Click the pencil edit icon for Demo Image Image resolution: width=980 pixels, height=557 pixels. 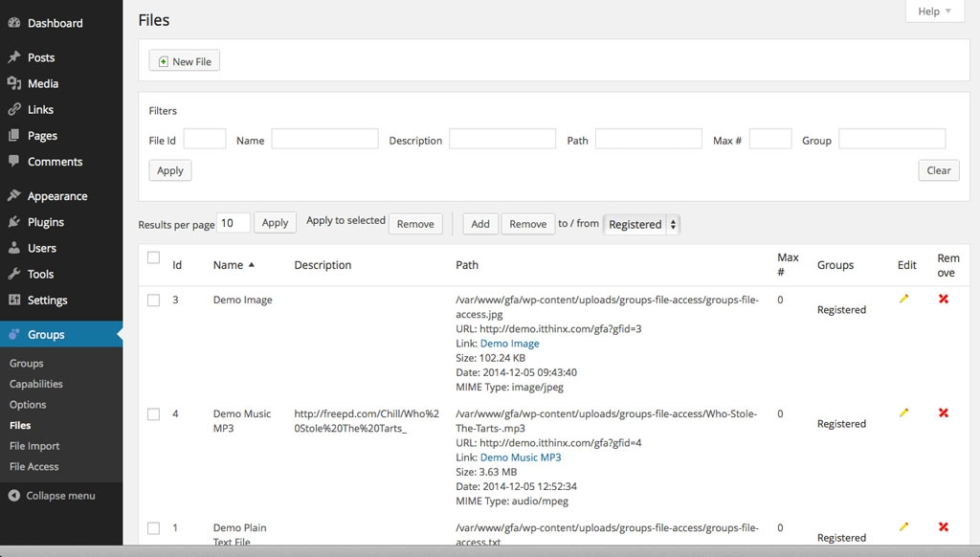(903, 299)
